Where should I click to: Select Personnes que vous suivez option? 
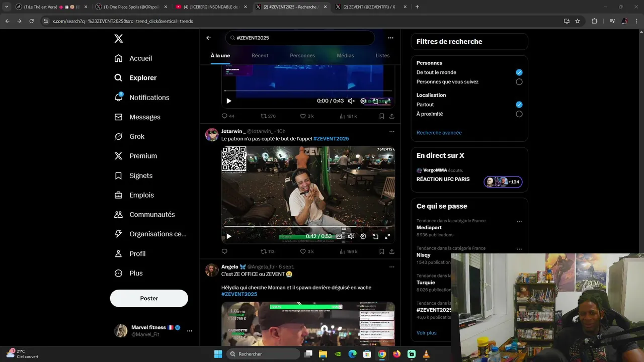[519, 82]
